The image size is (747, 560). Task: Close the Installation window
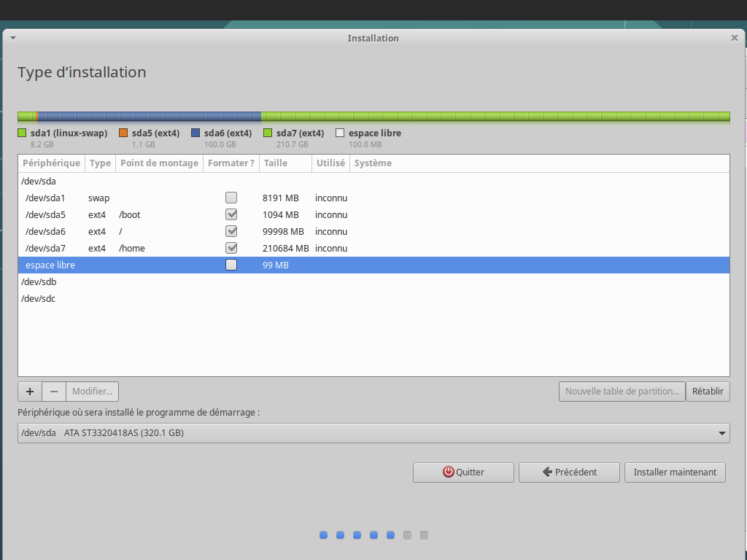[735, 38]
